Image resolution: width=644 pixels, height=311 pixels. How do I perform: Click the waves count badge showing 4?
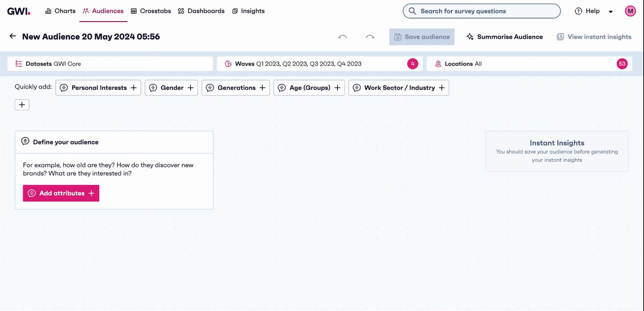[412, 64]
